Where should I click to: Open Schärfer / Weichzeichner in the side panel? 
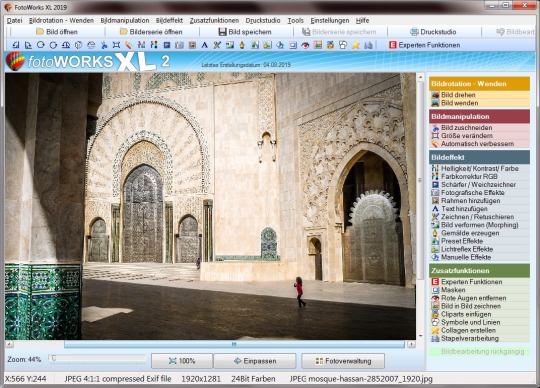point(479,185)
